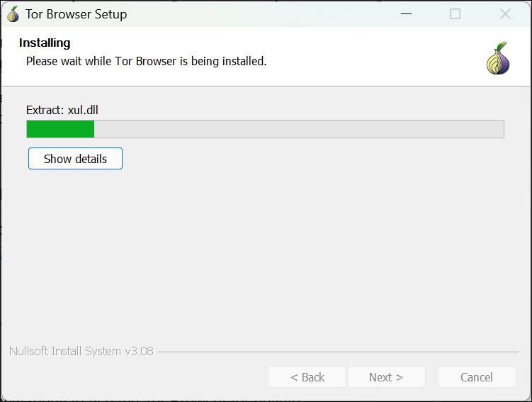Maximize the Tor Browser Setup window
Screen dimensions: 532x402
[x=455, y=14]
